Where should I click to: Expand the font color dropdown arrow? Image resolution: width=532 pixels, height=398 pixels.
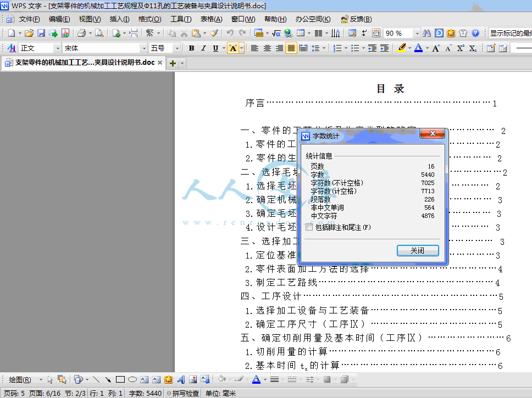(x=427, y=48)
